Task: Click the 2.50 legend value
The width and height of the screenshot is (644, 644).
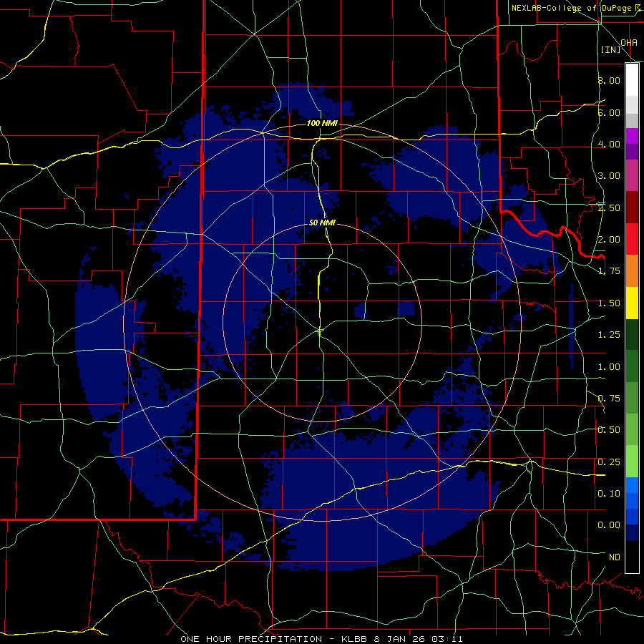Action: 609,208
